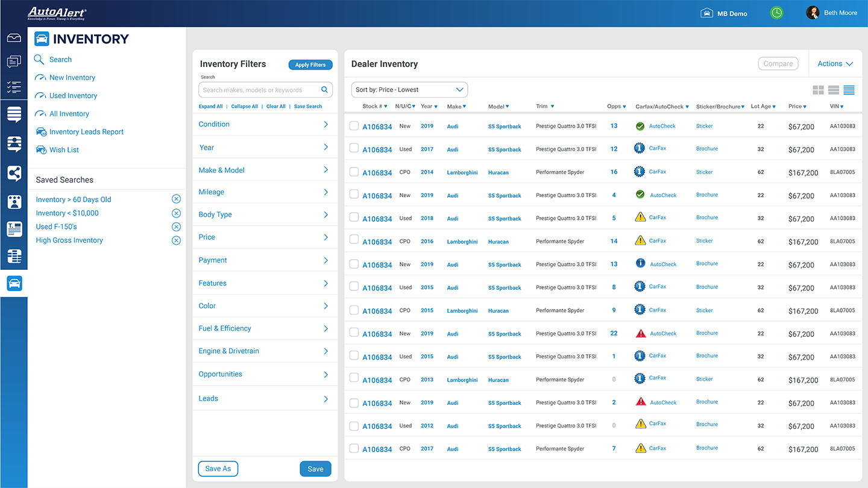Open the Actions dropdown menu
Image resolution: width=868 pixels, height=488 pixels.
(x=835, y=64)
